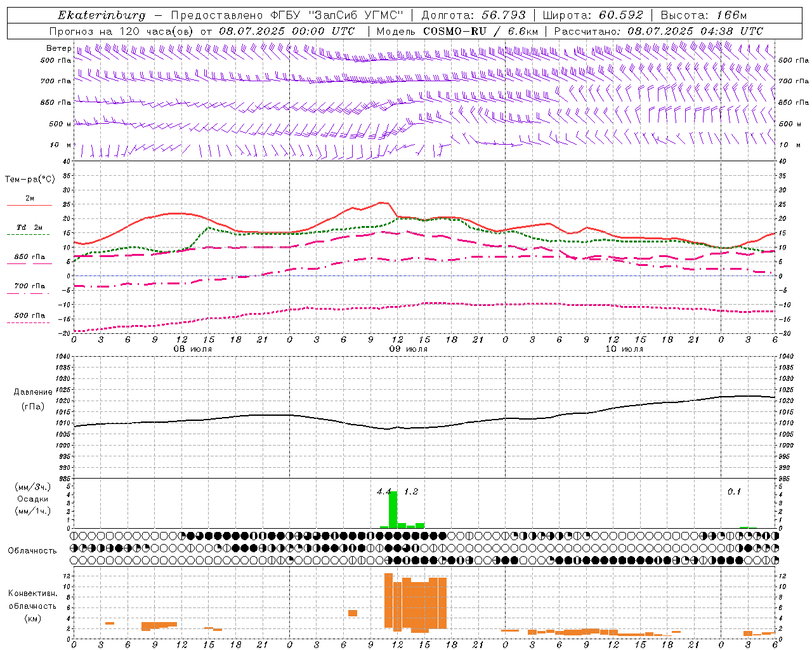Click the dash-dot "700 гПа" temperature legend entry

(30, 289)
